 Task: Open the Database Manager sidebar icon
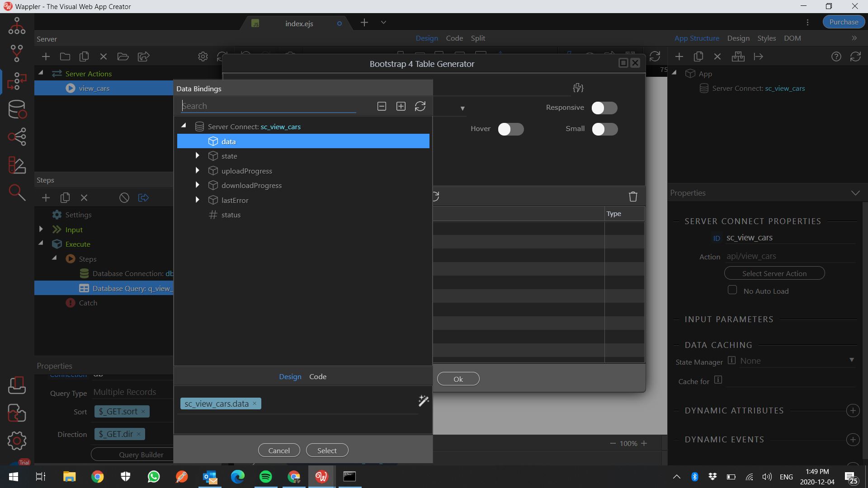pos(17,109)
